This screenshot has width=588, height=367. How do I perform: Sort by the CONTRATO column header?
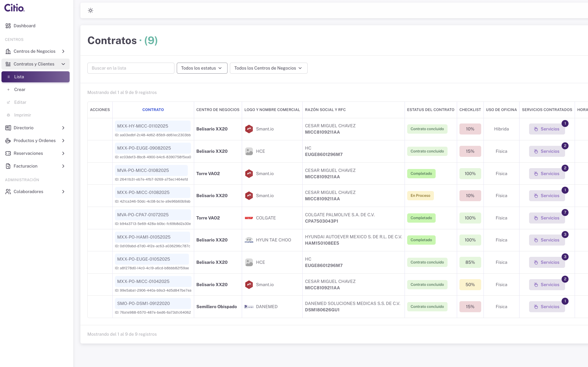pos(153,110)
